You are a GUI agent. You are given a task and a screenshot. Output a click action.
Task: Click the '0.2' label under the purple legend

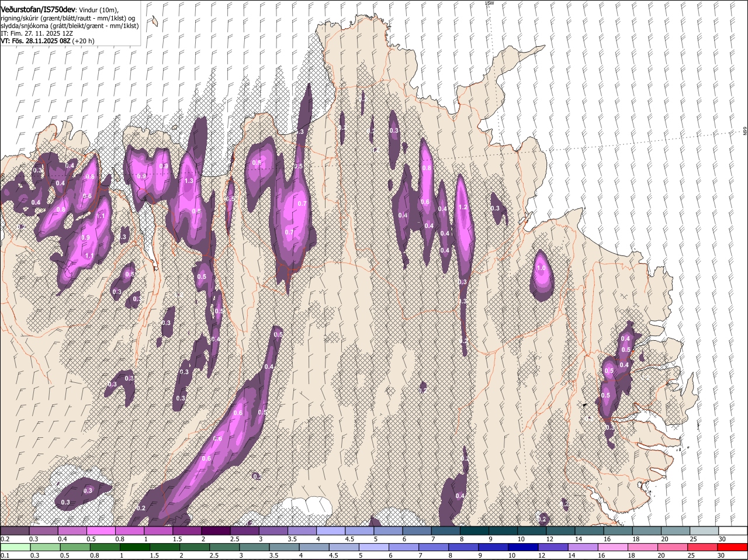click(5, 539)
